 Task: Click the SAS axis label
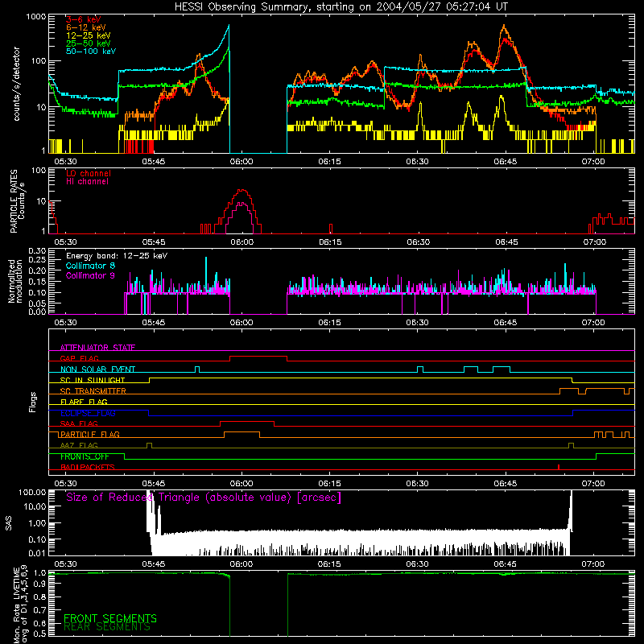click(x=8, y=524)
